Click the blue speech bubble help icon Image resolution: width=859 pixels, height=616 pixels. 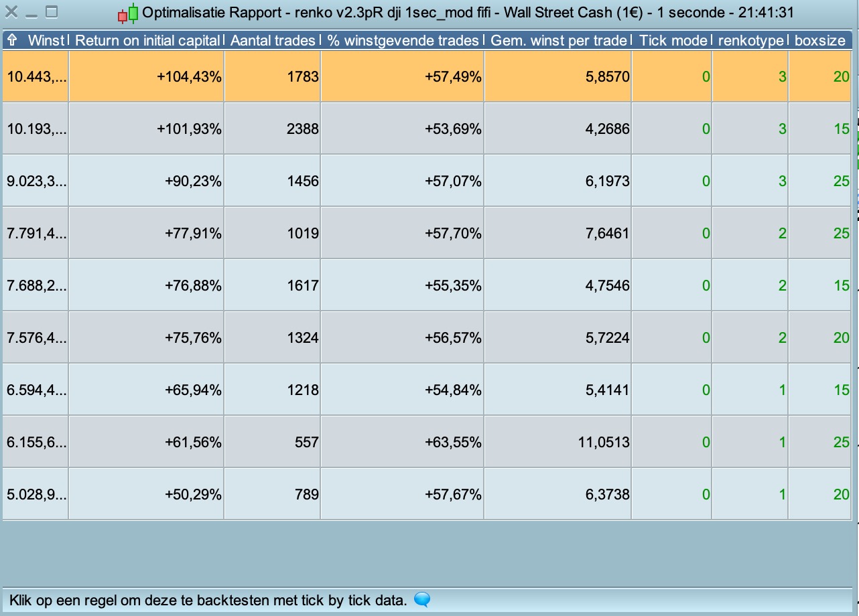point(422,600)
